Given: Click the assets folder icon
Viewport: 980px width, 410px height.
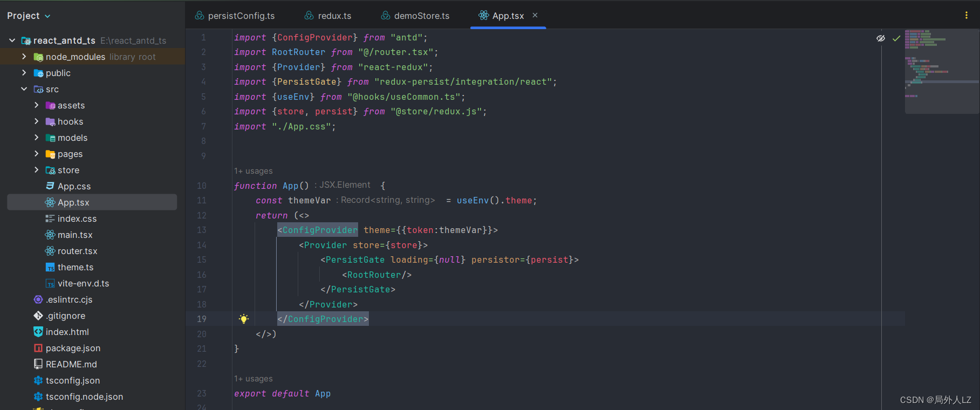Looking at the screenshot, I should pos(50,105).
